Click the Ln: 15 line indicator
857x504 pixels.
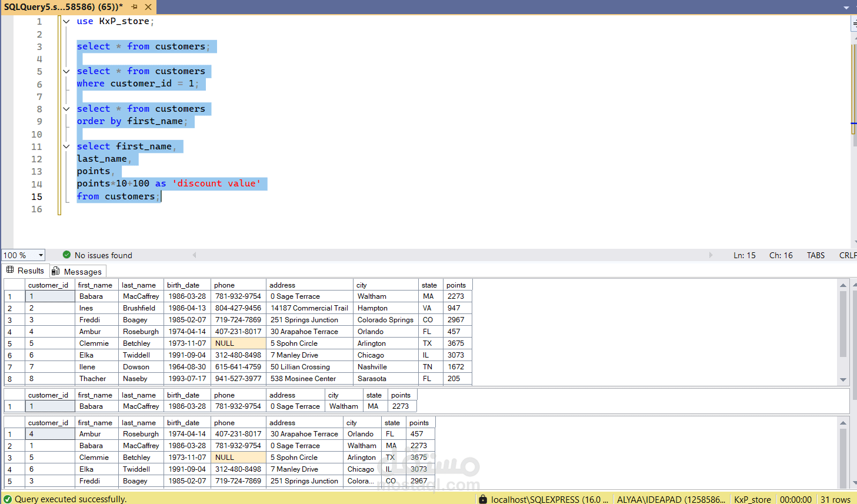coord(745,255)
